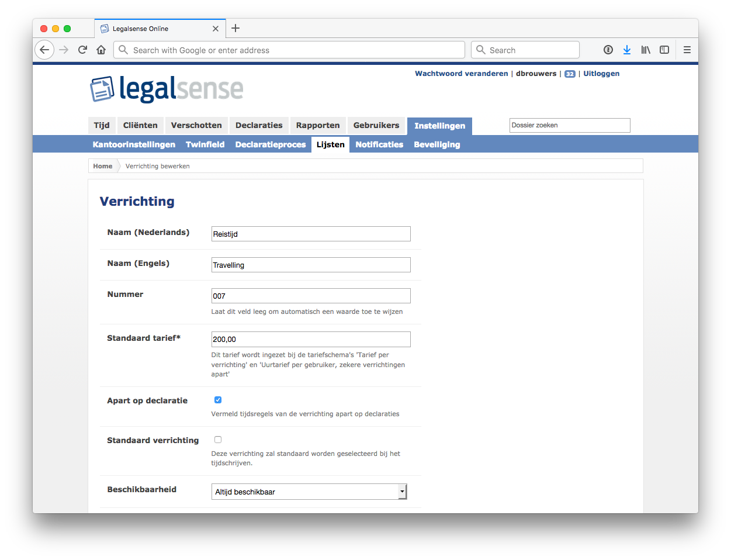Toggle the sidebar icon in the toolbar
This screenshot has width=731, height=560.
(x=664, y=50)
